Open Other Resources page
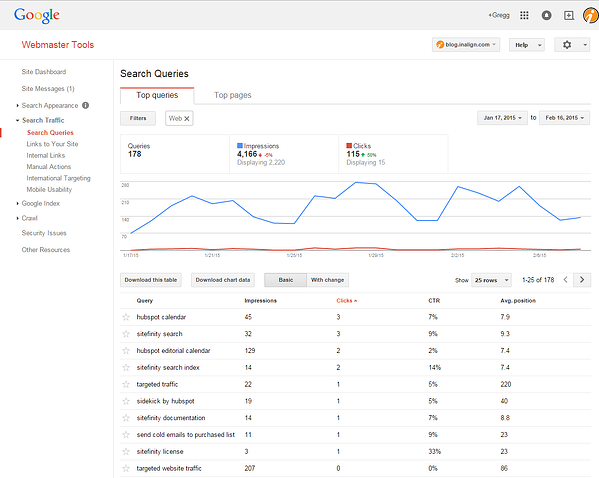Image resolution: width=599 pixels, height=478 pixels. click(x=46, y=250)
